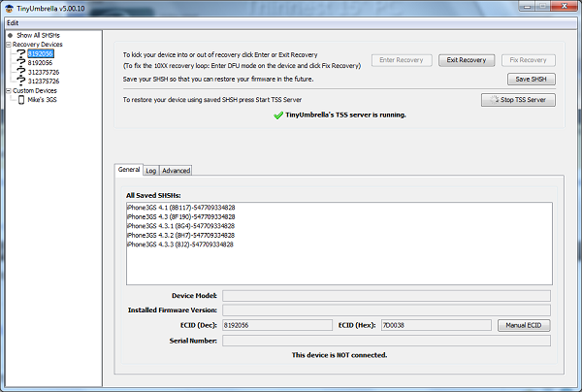
Task: Click the ECID (Dec) field showing 8192056
Action: (277, 325)
